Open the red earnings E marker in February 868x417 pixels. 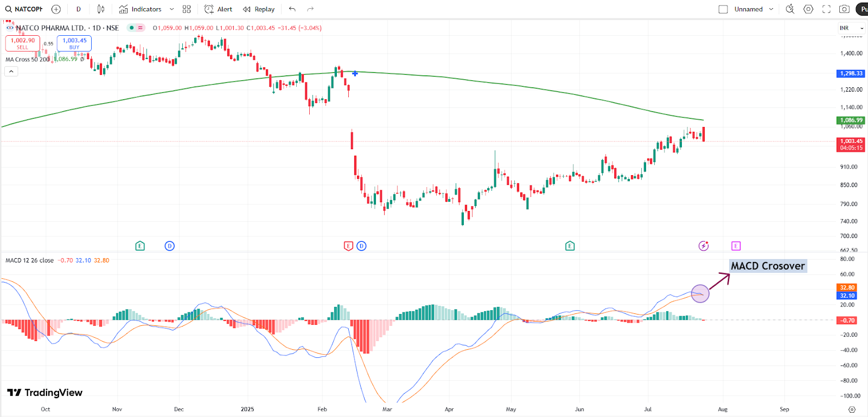click(x=349, y=246)
